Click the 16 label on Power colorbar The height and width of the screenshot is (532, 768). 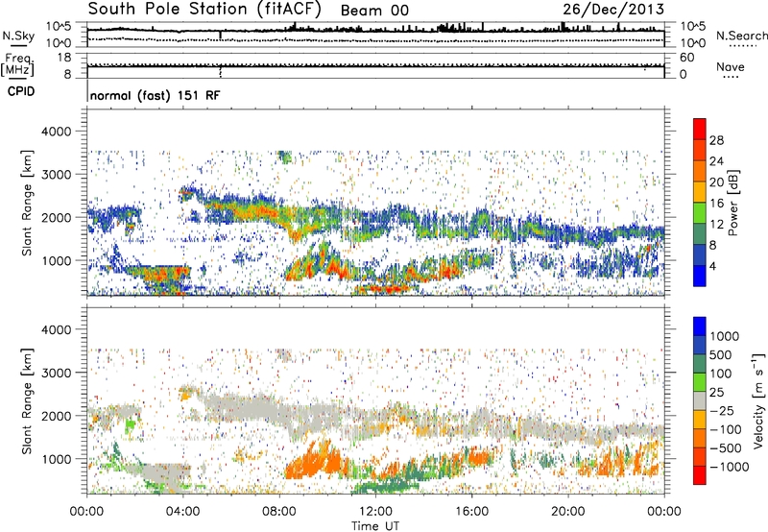(716, 204)
